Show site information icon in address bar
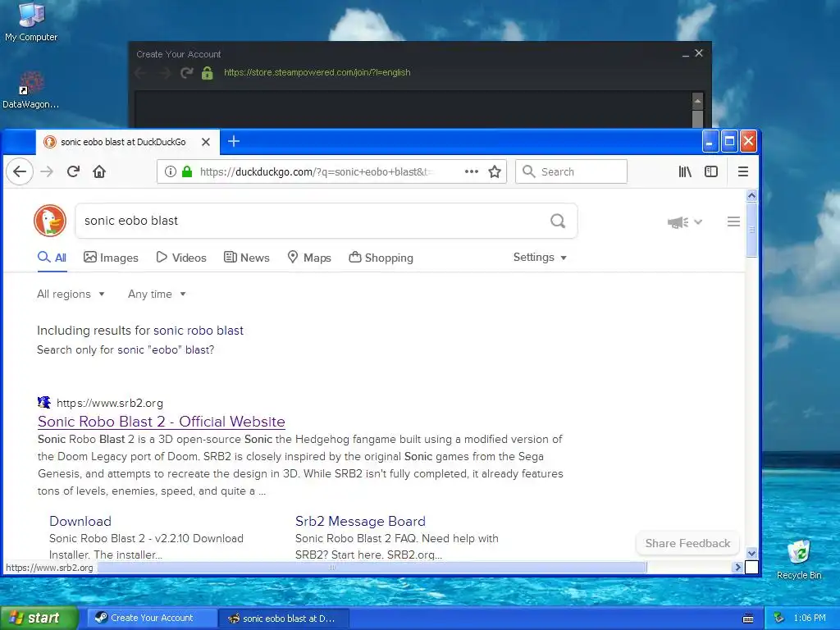840x630 pixels. tap(171, 171)
